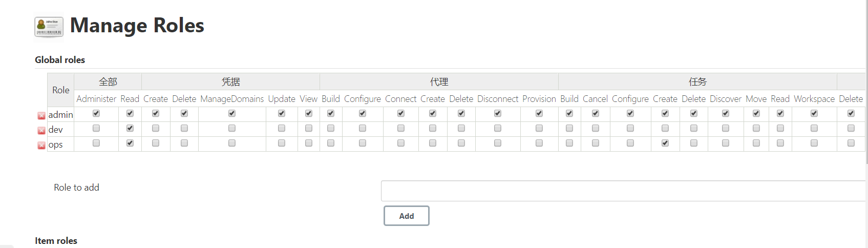Click the Manage Roles ID card icon
The image size is (868, 248).
49,27
